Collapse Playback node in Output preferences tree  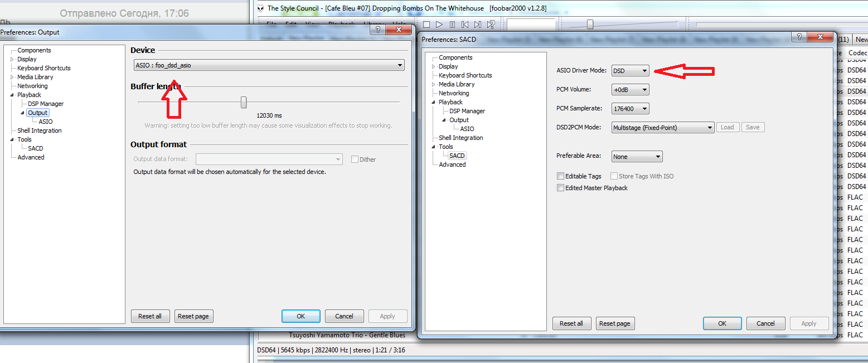(12, 95)
